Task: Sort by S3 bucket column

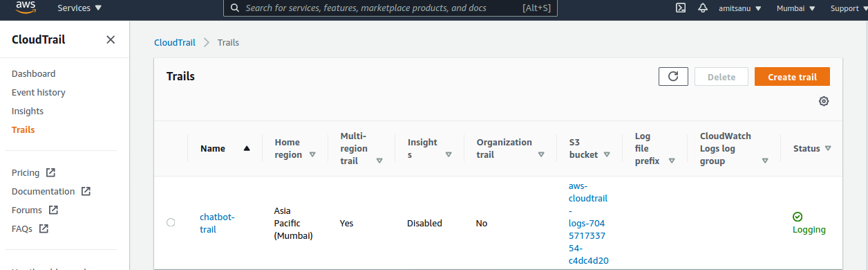Action: point(606,154)
